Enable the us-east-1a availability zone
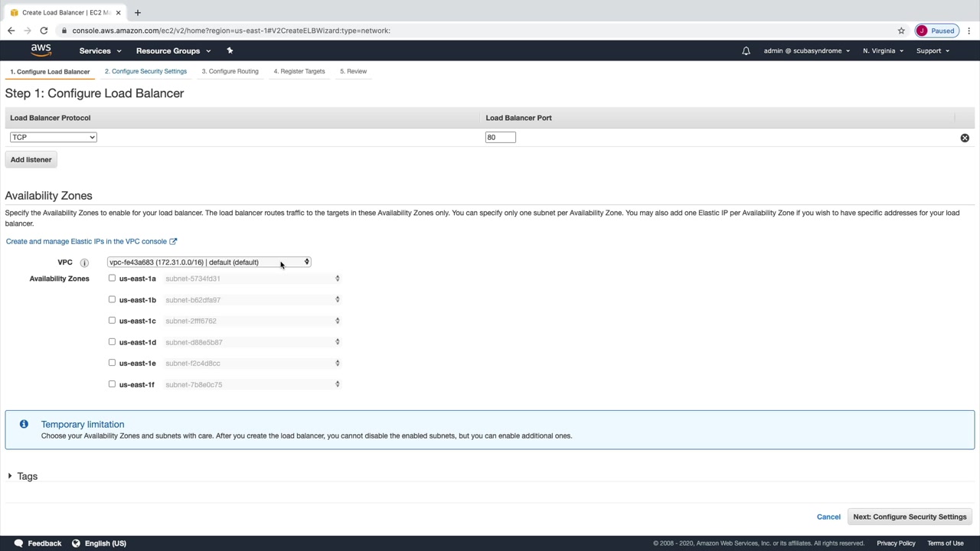Screen dimensions: 980x551 [112, 279]
